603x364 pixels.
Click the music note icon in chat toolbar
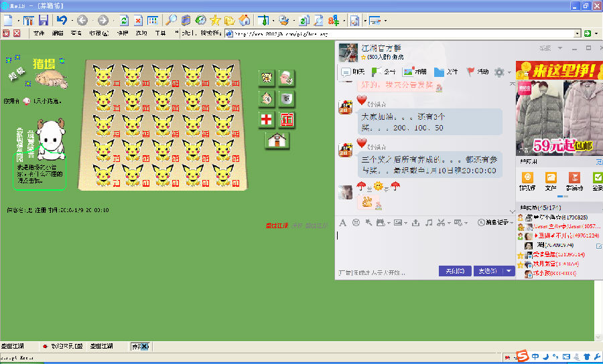[x=429, y=222]
